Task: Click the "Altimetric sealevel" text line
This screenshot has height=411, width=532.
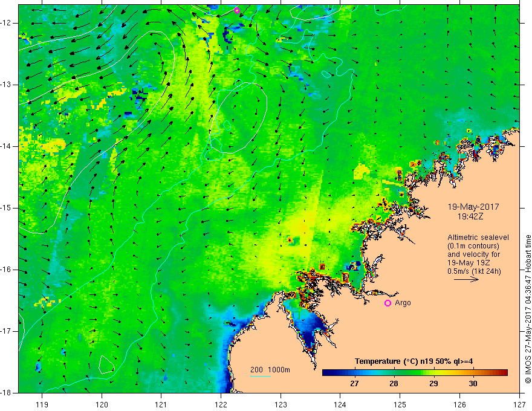Action: tap(478, 238)
